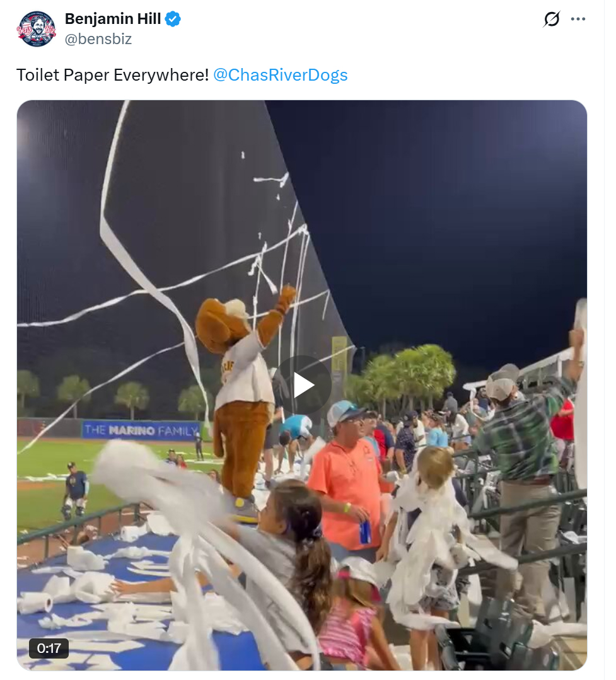
Task: Click the blue verified checkmark badge
Action: (173, 20)
